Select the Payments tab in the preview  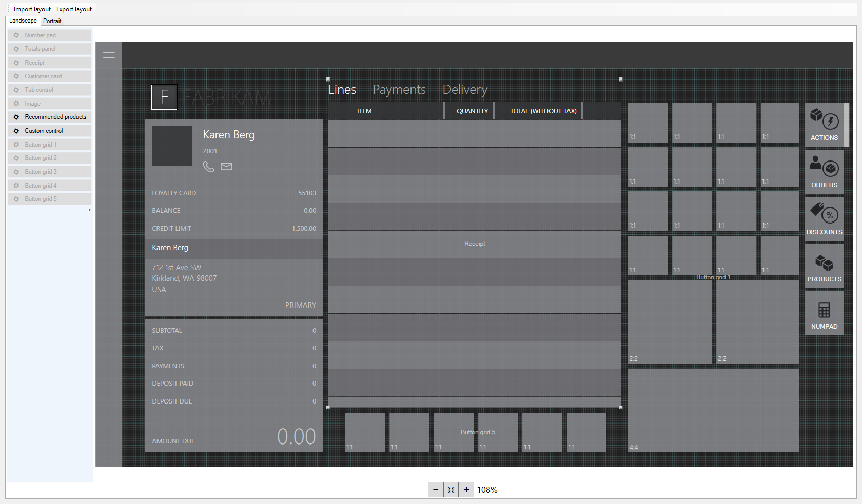pyautogui.click(x=400, y=89)
